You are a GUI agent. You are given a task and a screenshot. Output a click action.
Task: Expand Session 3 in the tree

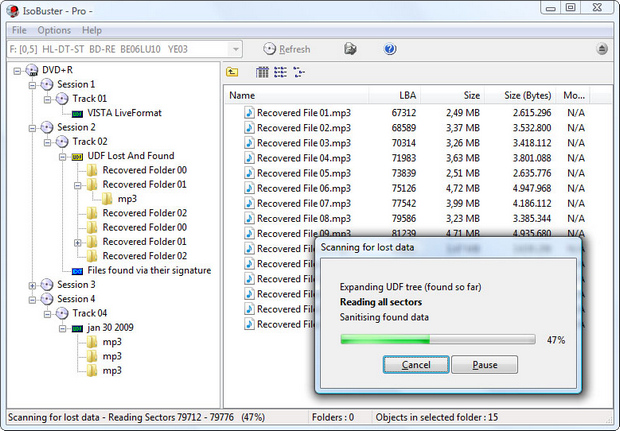(x=32, y=285)
